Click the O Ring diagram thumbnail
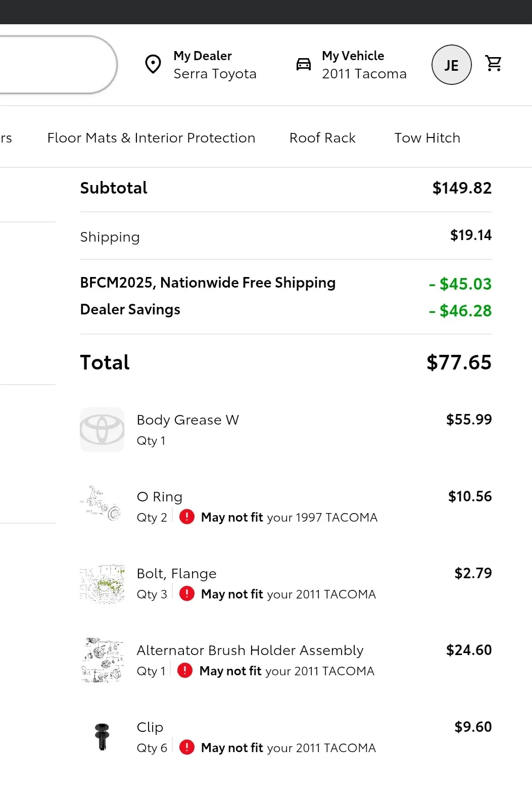 pos(102,504)
